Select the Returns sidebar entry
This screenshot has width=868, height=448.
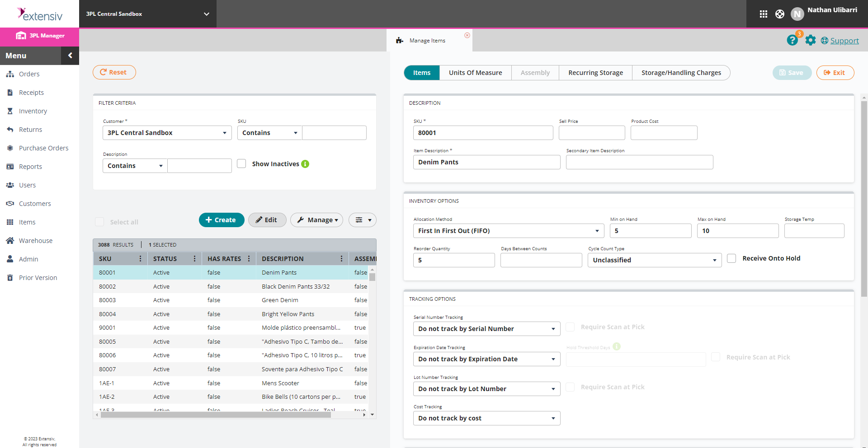[30, 129]
